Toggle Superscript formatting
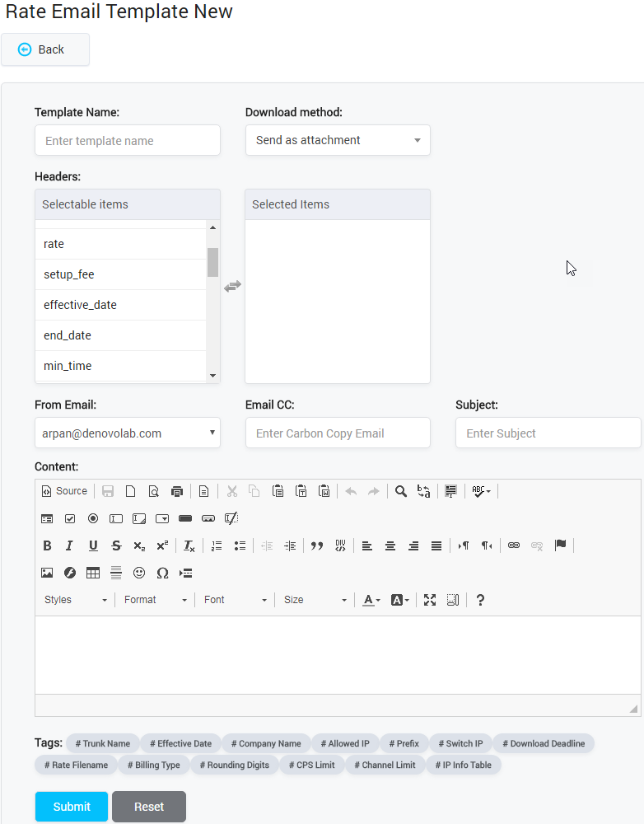 click(x=162, y=545)
